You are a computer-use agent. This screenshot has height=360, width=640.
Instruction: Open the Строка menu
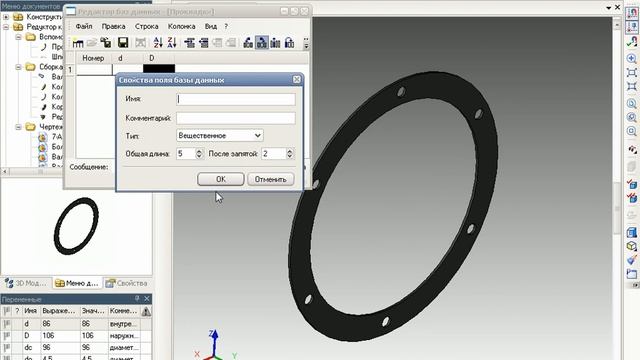tap(147, 26)
